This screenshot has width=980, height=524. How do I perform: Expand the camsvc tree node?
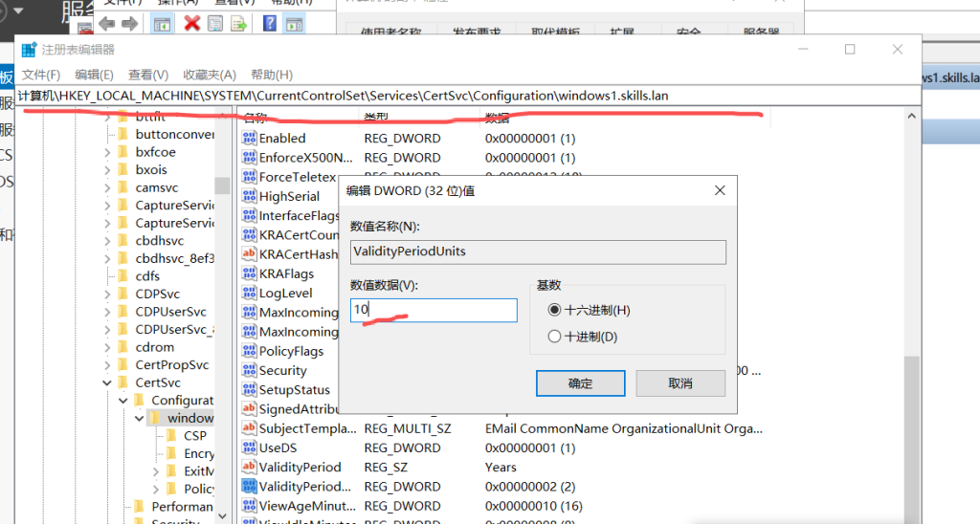(109, 188)
